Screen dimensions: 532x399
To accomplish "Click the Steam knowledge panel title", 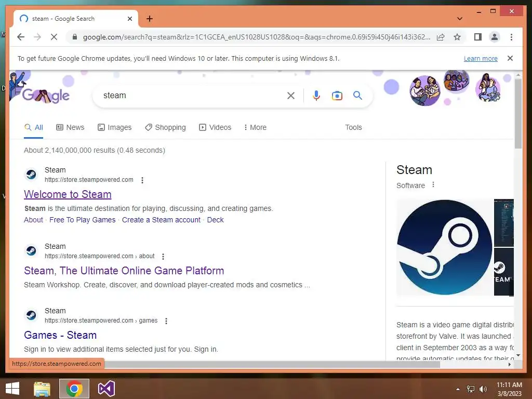I will pyautogui.click(x=414, y=170).
